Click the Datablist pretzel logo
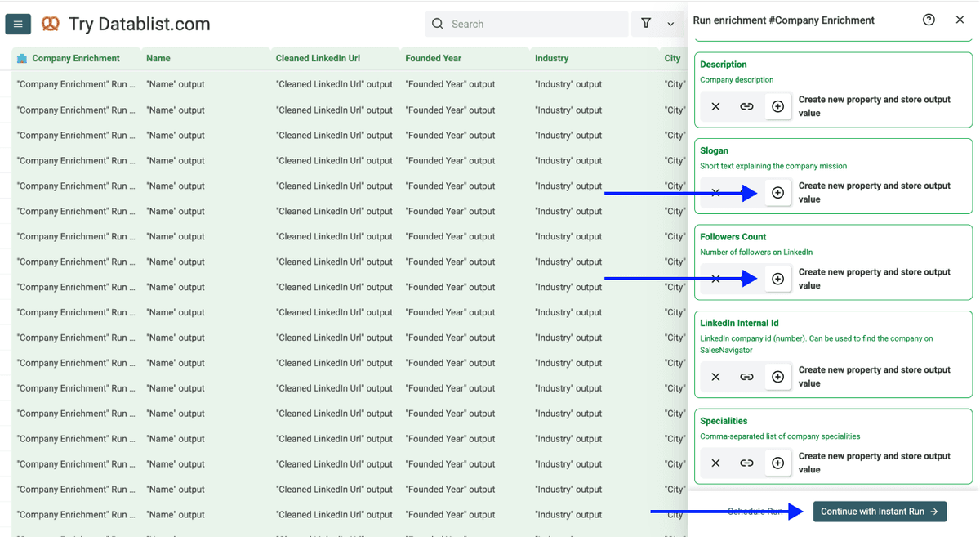This screenshot has height=537, width=980. [51, 25]
